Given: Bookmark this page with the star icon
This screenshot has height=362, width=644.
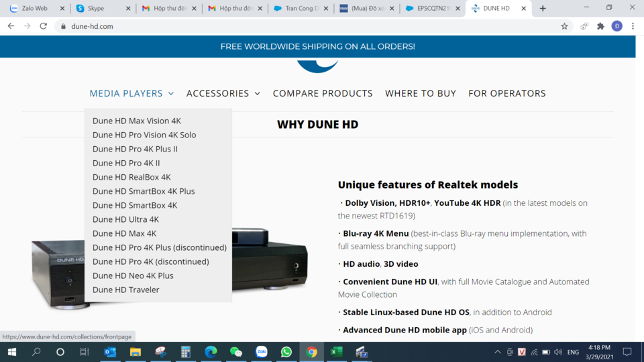Looking at the screenshot, I should [x=564, y=26].
